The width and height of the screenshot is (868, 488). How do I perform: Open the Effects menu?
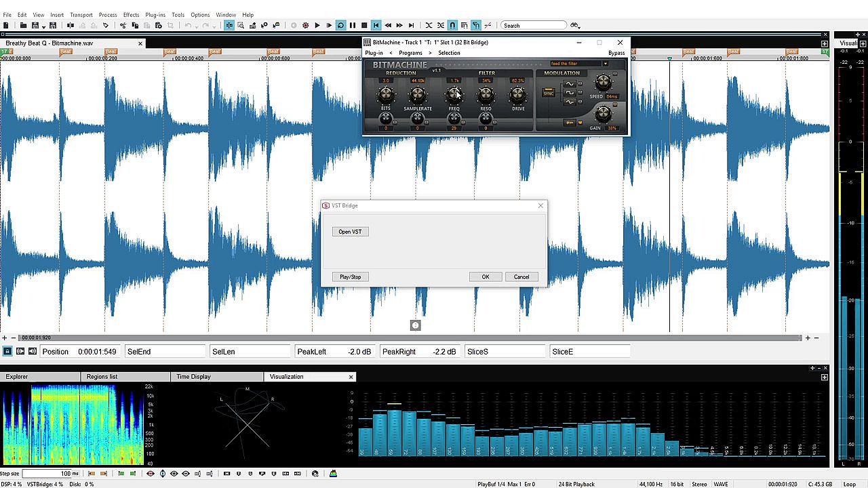pos(131,14)
